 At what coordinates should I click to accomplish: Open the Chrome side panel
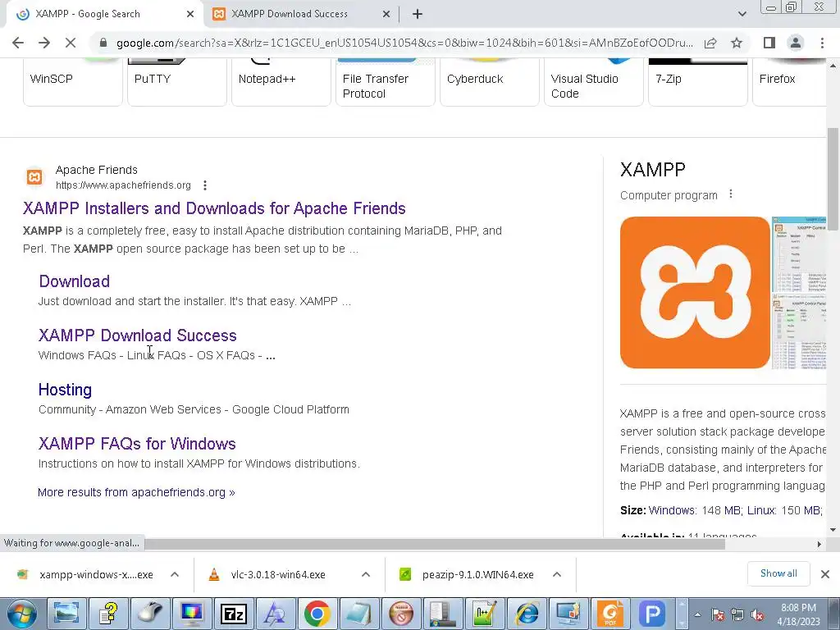[769, 43]
